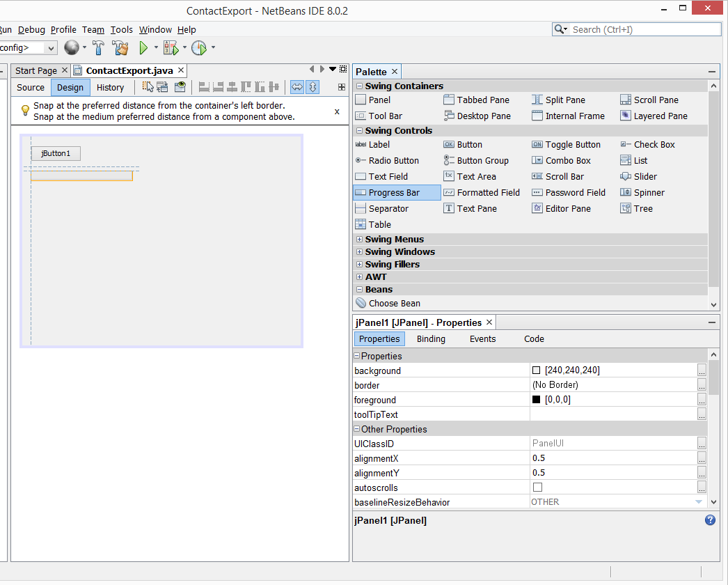Enable the autoscrolls checkbox
728x585 pixels.
pyautogui.click(x=537, y=487)
